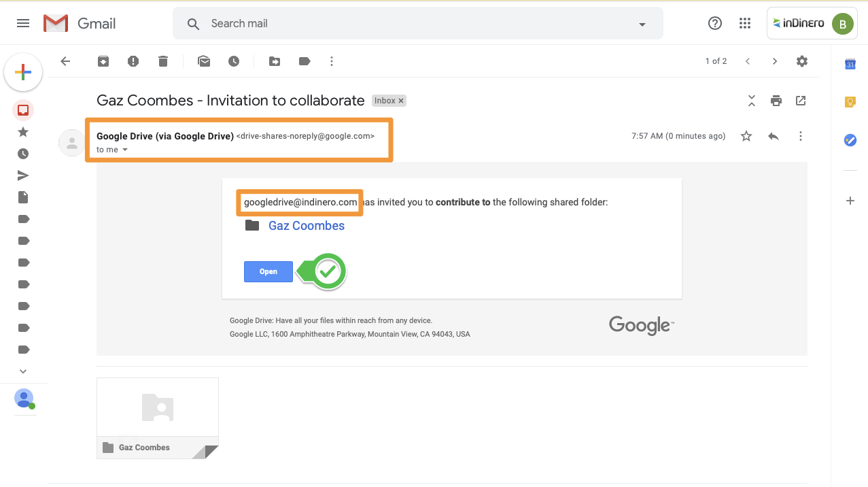Open the Google apps grid
The height and width of the screenshot is (487, 868).
pyautogui.click(x=745, y=23)
